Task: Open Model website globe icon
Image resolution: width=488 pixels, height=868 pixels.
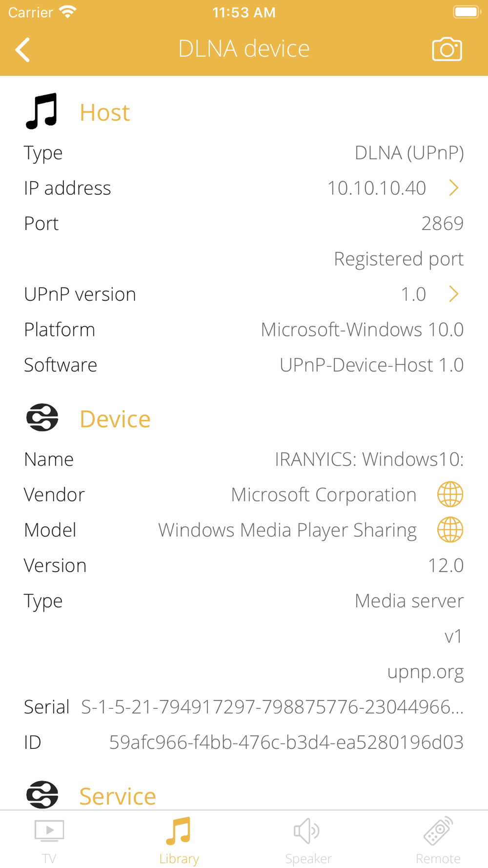Action: pos(450,530)
